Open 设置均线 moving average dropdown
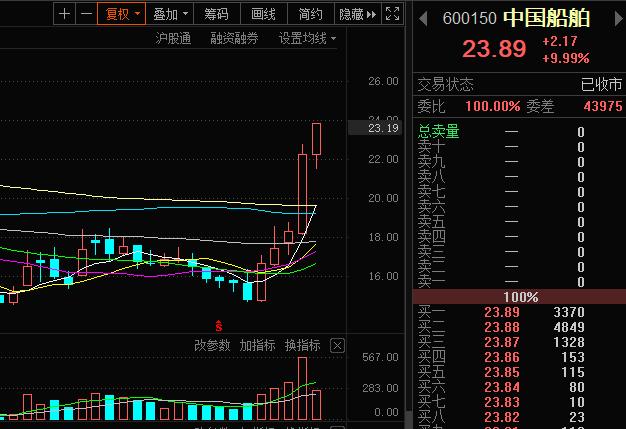The image size is (626, 429). (x=307, y=38)
